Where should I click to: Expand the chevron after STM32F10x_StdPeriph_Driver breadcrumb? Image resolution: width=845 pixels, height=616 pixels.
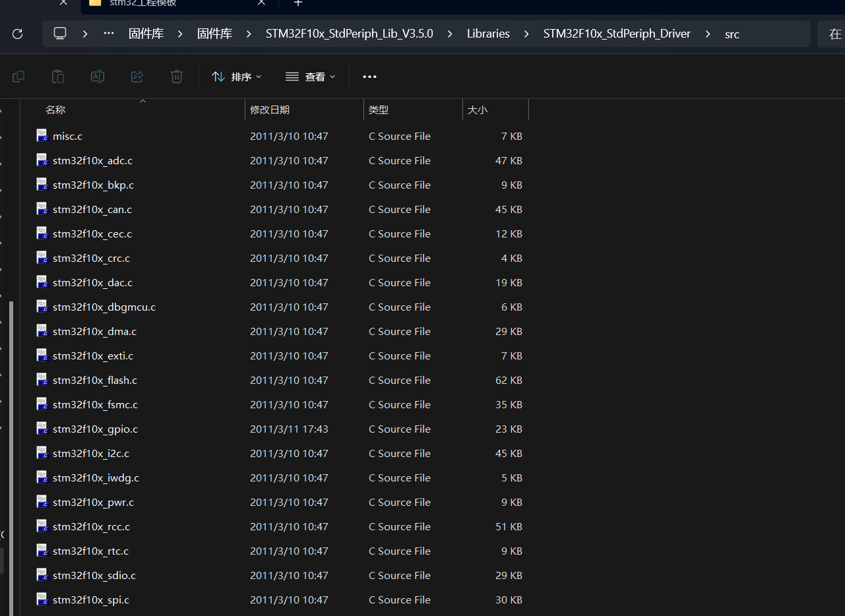pyautogui.click(x=708, y=34)
